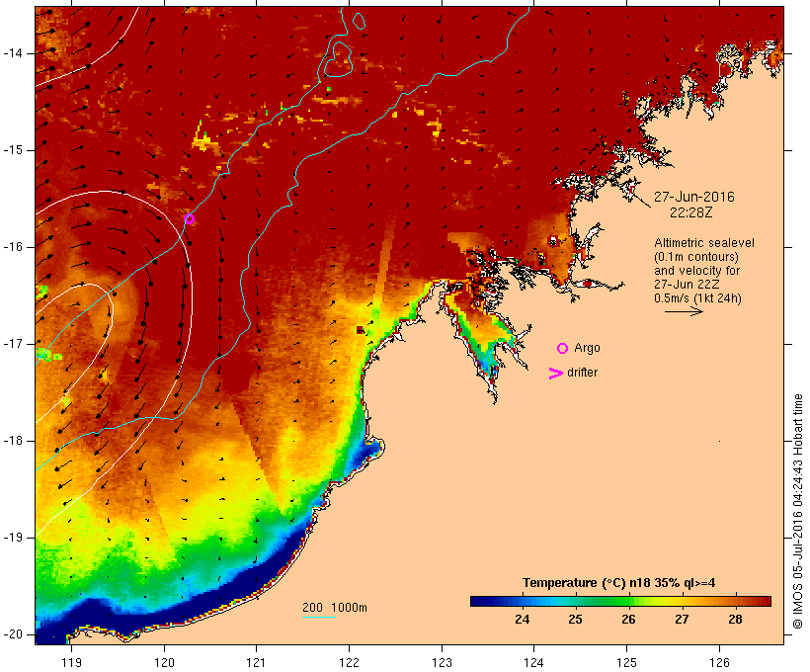Click the colorbar label 27

point(682,620)
